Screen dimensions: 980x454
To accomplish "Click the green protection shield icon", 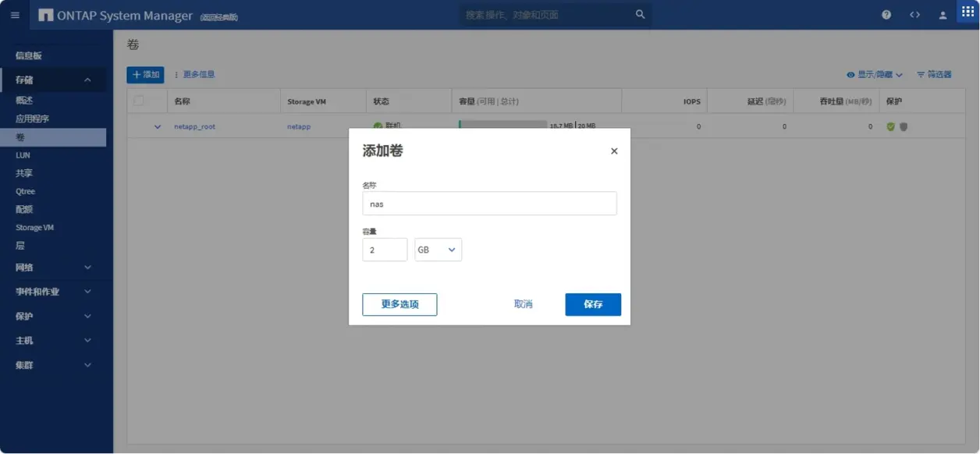I will tap(890, 126).
